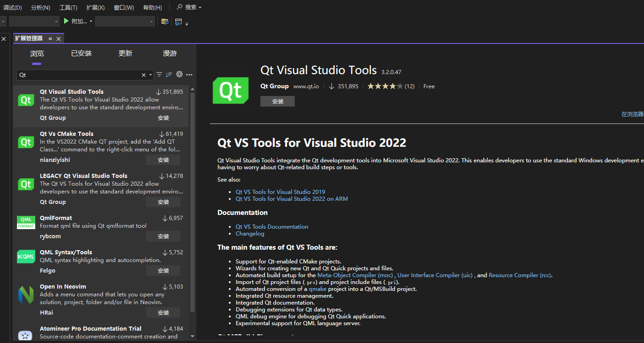Install Qt Vs CMake Tools
Screen dimensions: 644x343
click(x=163, y=160)
